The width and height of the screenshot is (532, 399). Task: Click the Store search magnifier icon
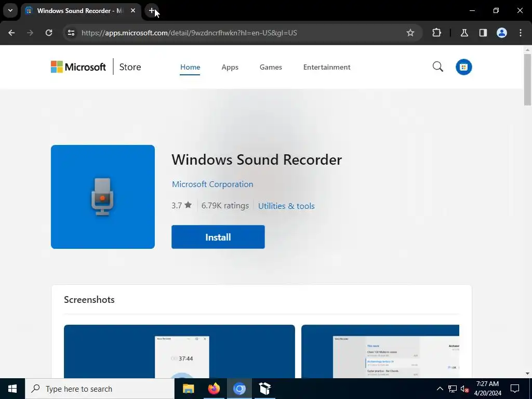[x=437, y=66]
